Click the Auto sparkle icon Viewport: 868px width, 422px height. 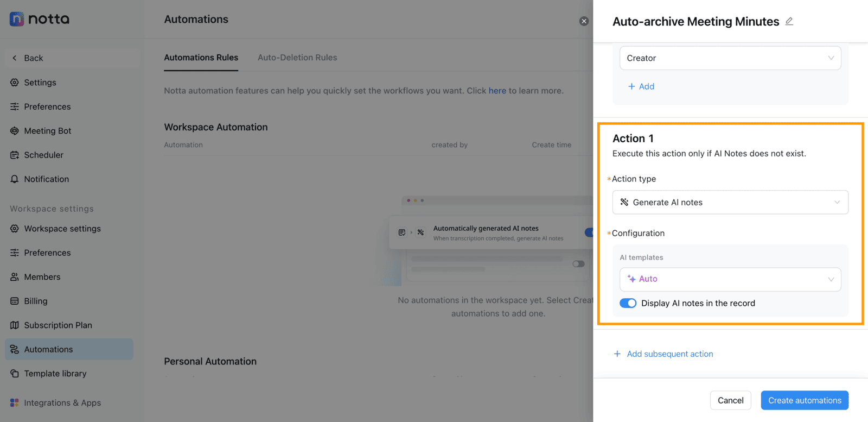[x=631, y=279]
